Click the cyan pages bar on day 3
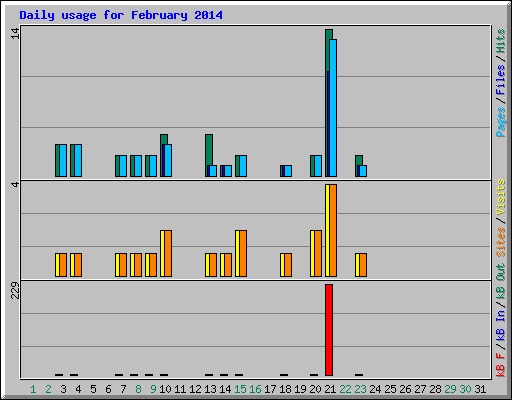The width and height of the screenshot is (512, 400). pyautogui.click(x=63, y=160)
